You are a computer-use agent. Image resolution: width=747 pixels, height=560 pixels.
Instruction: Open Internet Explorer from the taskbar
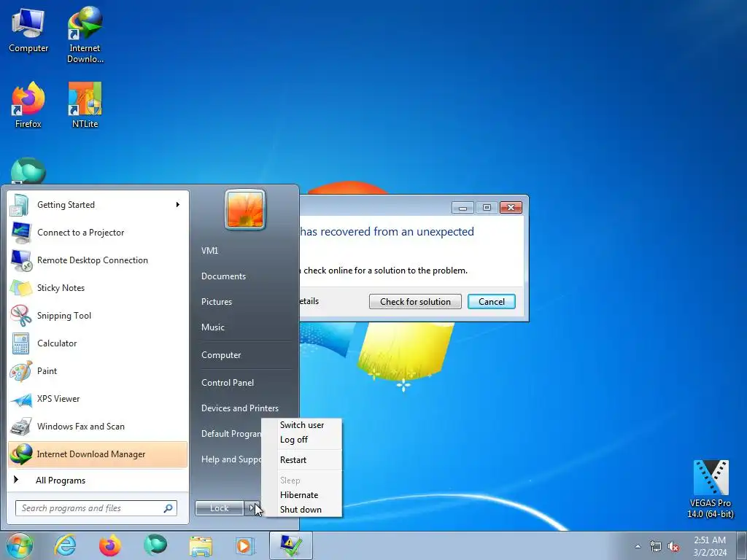pos(65,545)
